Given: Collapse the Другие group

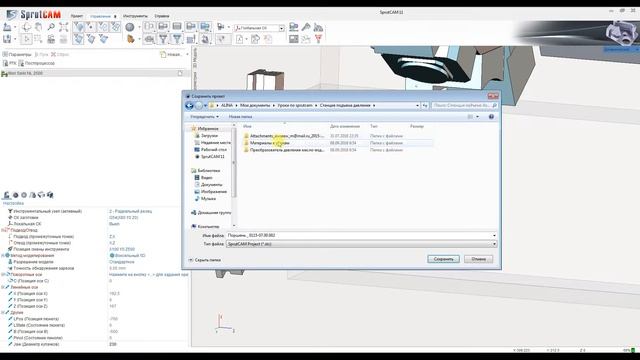Looking at the screenshot, I should 3,313.
